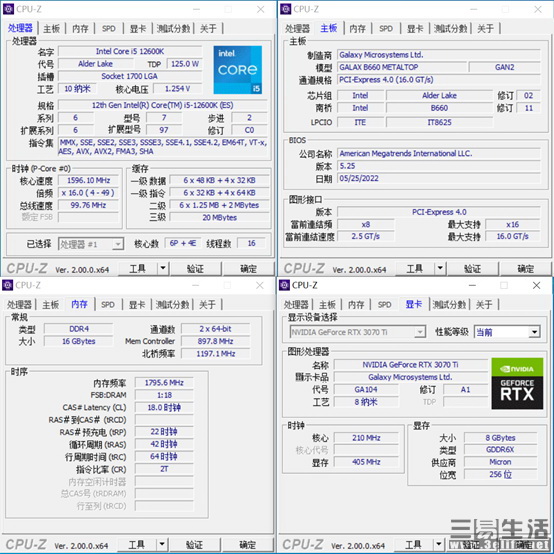Viewport: 554px width, 554px height.
Task: Switch to 处理器 tab in mainboard window
Action: [x=297, y=29]
